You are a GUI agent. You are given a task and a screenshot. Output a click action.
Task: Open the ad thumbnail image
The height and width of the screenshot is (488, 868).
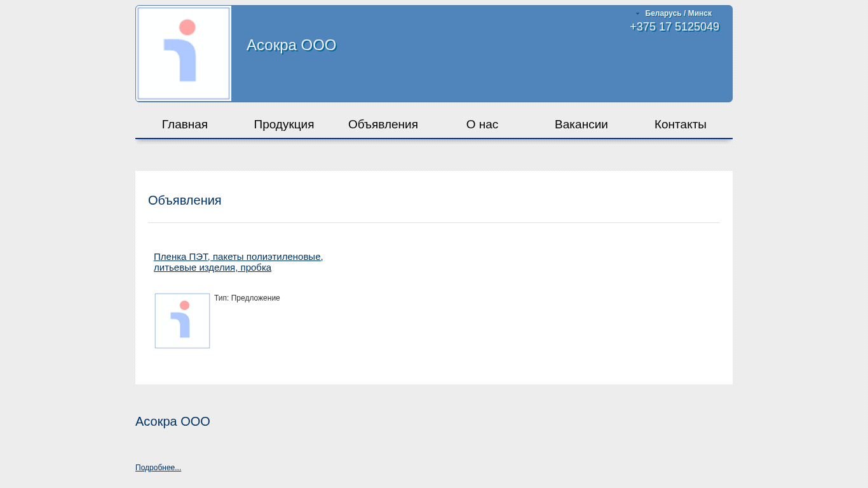(182, 321)
